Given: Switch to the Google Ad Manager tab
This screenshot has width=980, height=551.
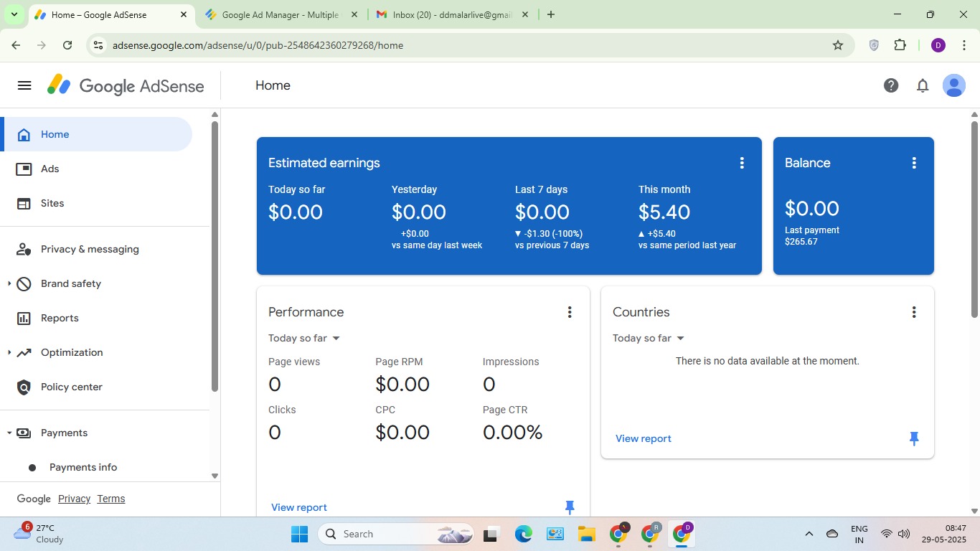Looking at the screenshot, I should click(280, 14).
